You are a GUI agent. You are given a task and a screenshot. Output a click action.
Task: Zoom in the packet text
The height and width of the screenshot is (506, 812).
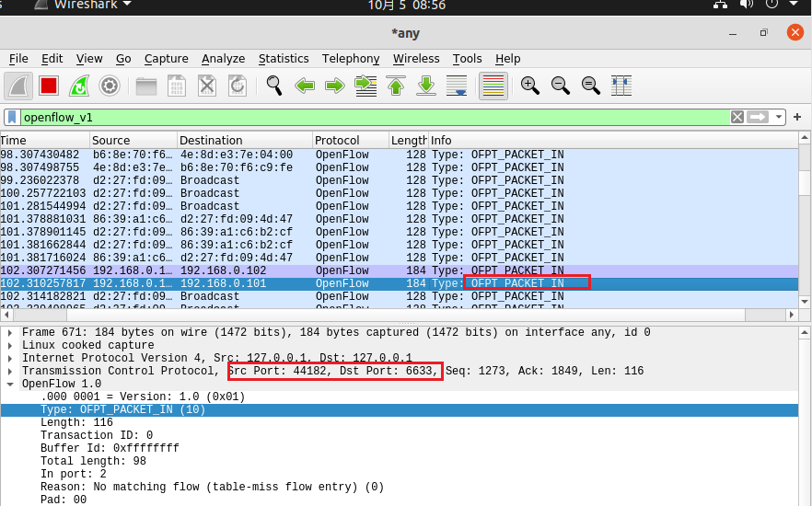click(529, 86)
